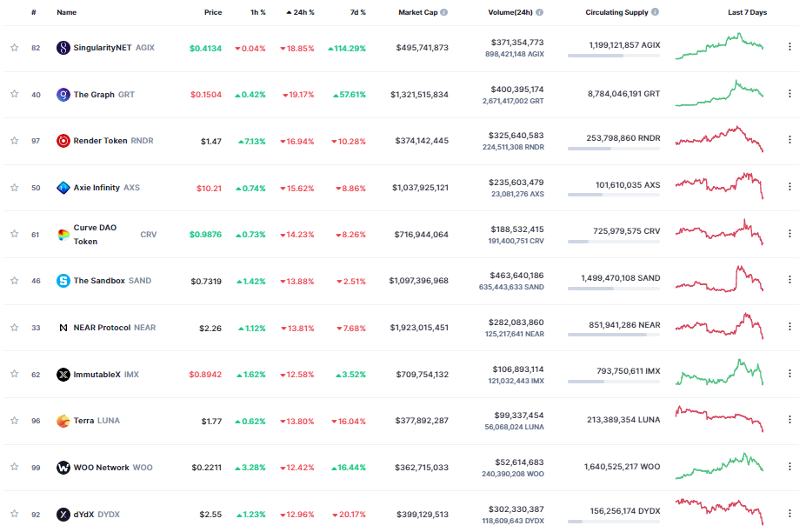Screen dimensions: 806x532
Task: Add Render Token to watchlist star
Action: pyautogui.click(x=15, y=140)
